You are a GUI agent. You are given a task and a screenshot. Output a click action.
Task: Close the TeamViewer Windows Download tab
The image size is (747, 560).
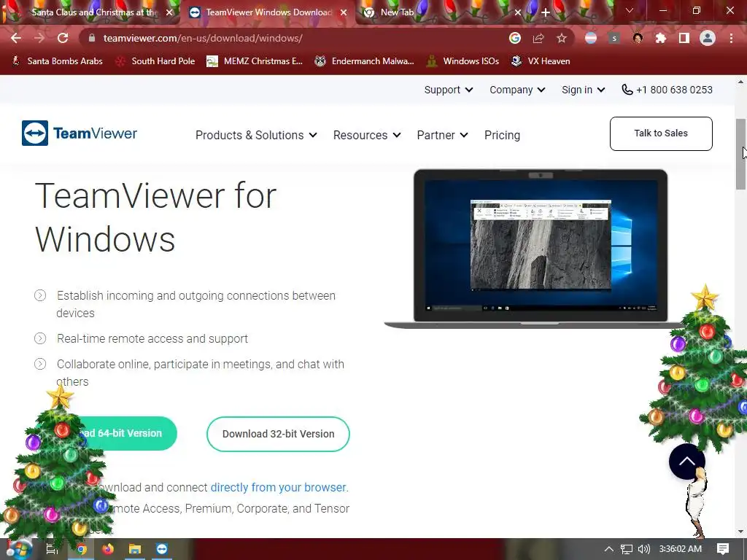(x=344, y=12)
